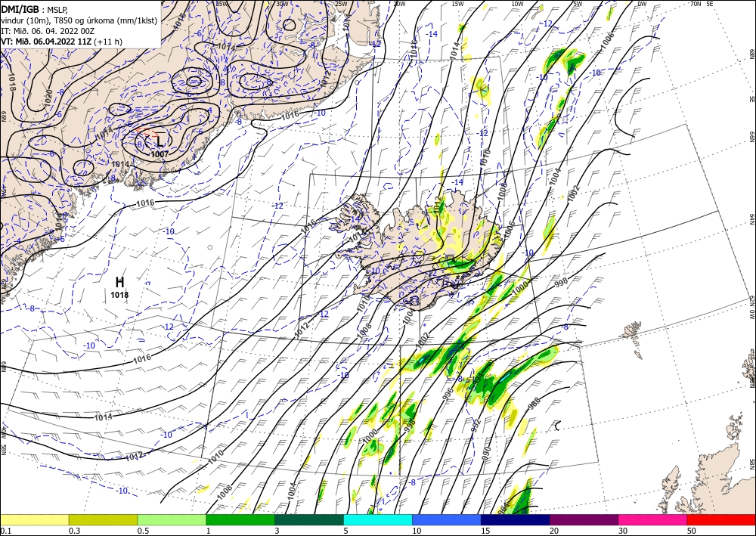Click the green 1 mm legend swatch

click(240, 519)
